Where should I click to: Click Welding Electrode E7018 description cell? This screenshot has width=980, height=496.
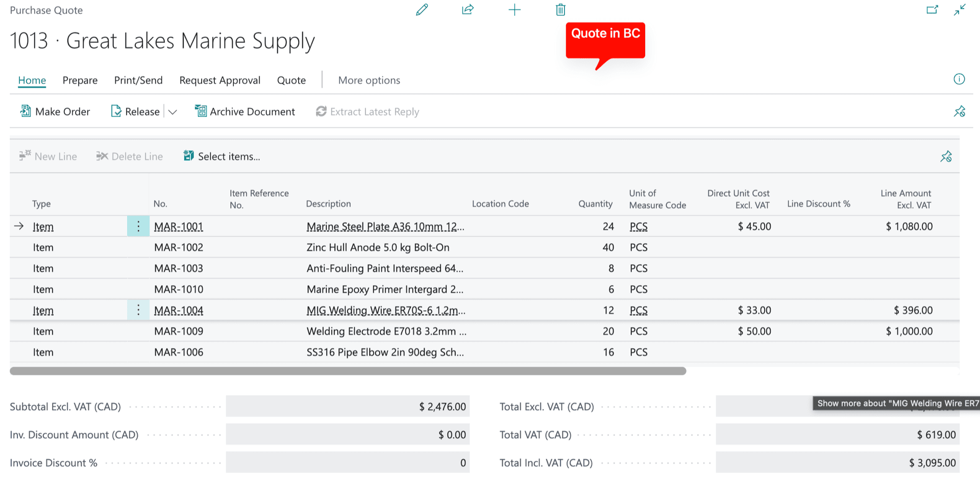tap(386, 331)
